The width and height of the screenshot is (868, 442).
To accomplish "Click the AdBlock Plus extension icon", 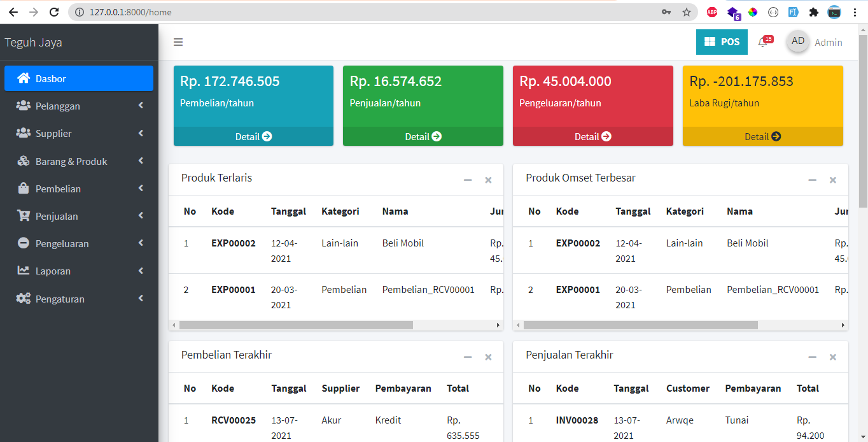I will pyautogui.click(x=712, y=12).
